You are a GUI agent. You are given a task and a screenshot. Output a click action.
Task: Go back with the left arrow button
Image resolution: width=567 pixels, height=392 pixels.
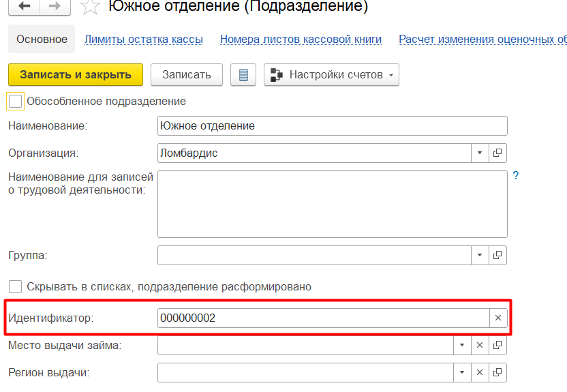(24, 7)
